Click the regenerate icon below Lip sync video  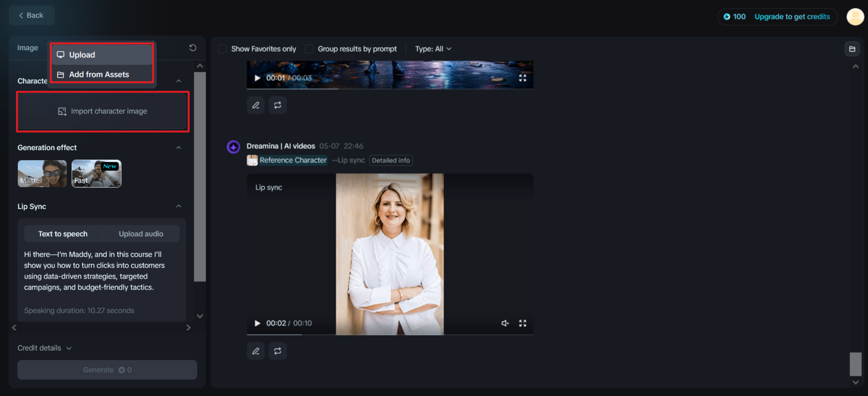point(277,351)
